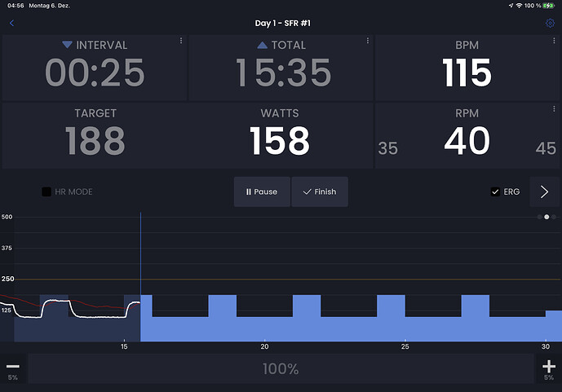Select the TARGET value 188

tap(95, 141)
